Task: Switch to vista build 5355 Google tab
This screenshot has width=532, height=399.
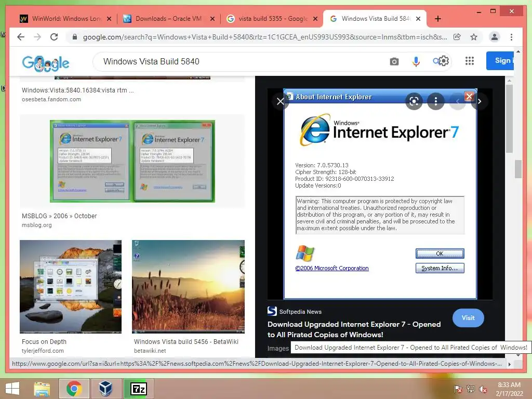Action: (x=271, y=19)
